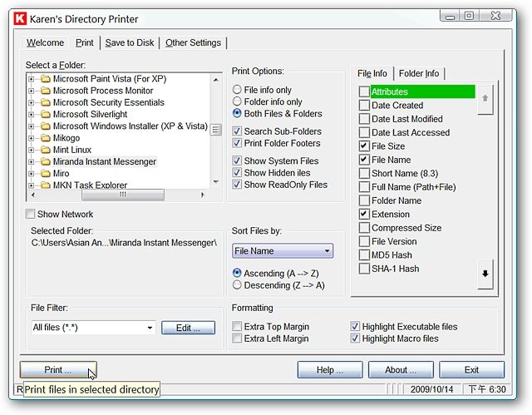Viewport: 532px width, 415px height.
Task: Move selected file info item up with arrow
Action: click(485, 99)
